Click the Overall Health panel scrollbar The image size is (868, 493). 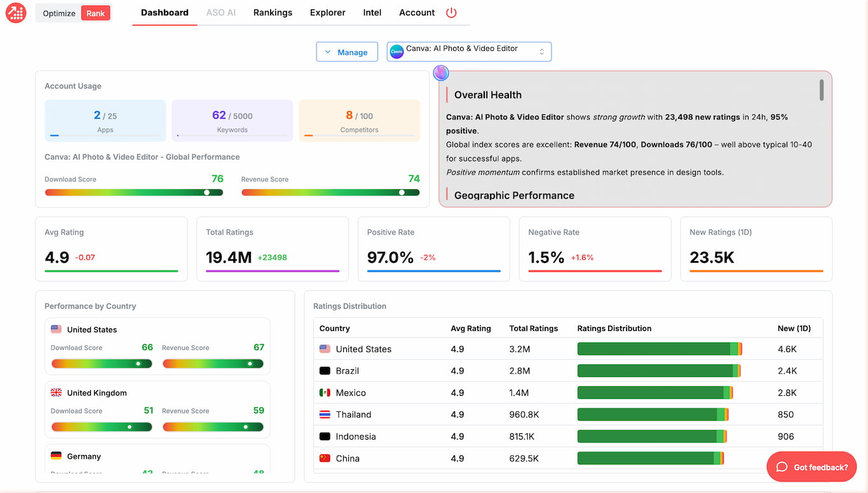tap(822, 90)
